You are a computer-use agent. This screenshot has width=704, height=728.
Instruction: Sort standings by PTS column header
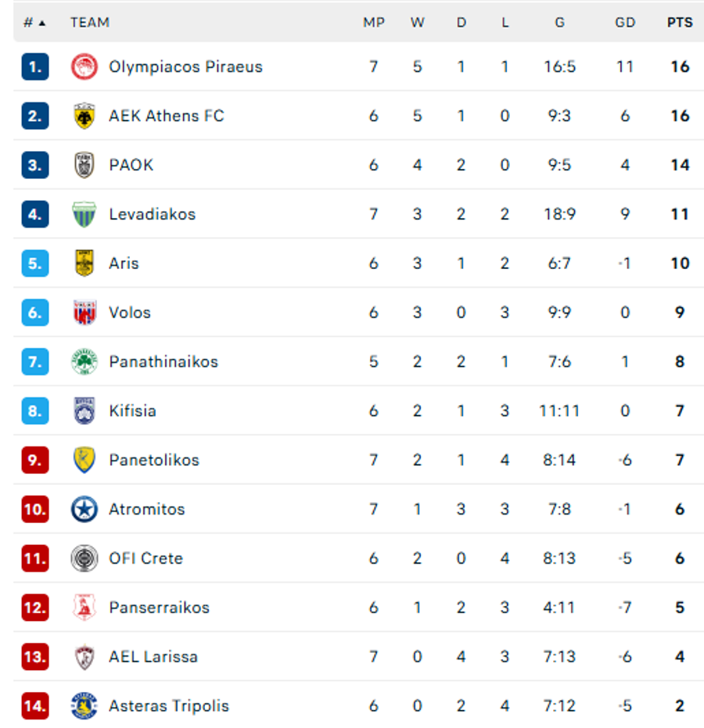point(679,23)
